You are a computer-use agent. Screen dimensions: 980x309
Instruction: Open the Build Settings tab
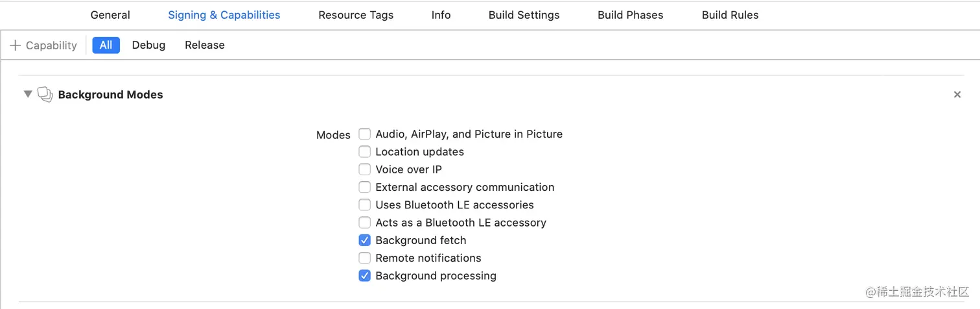coord(524,15)
